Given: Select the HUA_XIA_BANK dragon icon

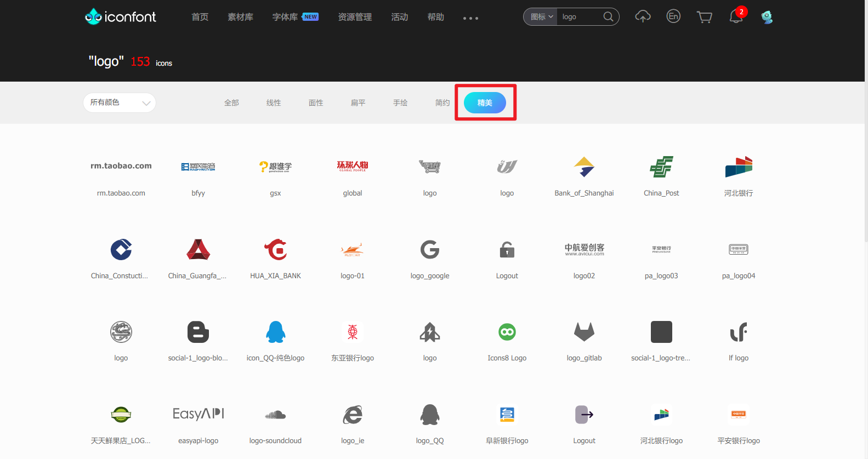Looking at the screenshot, I should [275, 249].
